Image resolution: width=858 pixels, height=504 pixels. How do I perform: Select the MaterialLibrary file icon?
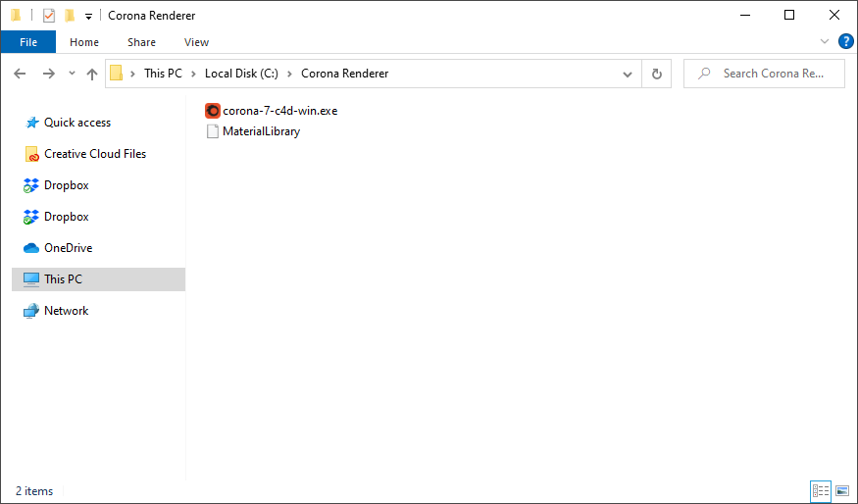click(x=213, y=131)
